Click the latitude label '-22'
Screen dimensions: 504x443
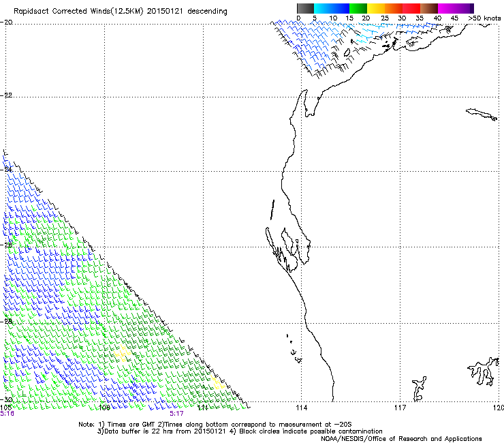coord(6,95)
